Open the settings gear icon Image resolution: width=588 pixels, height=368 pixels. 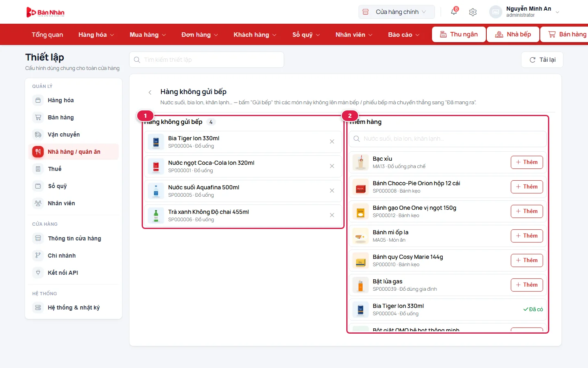473,12
